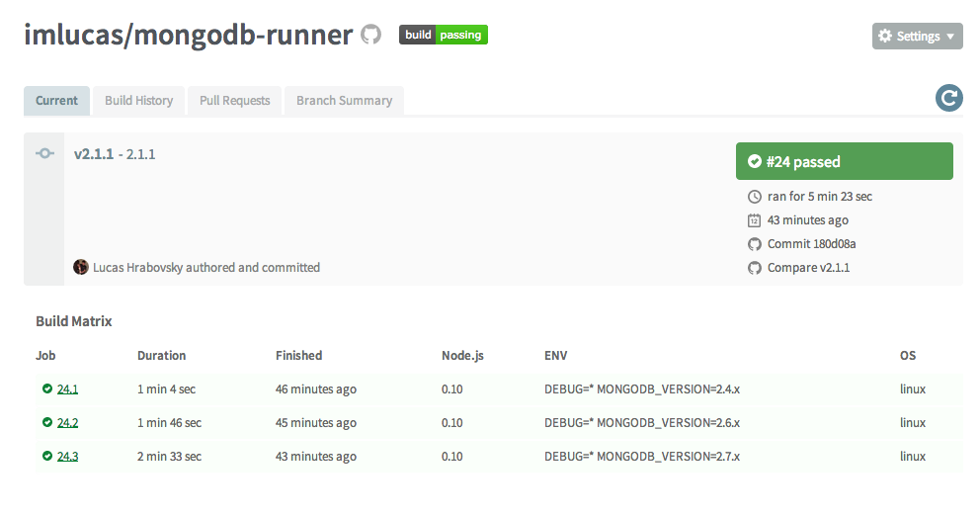Click the 1 min 46 sec duration cell
The height and width of the screenshot is (517, 980).
coord(169,423)
